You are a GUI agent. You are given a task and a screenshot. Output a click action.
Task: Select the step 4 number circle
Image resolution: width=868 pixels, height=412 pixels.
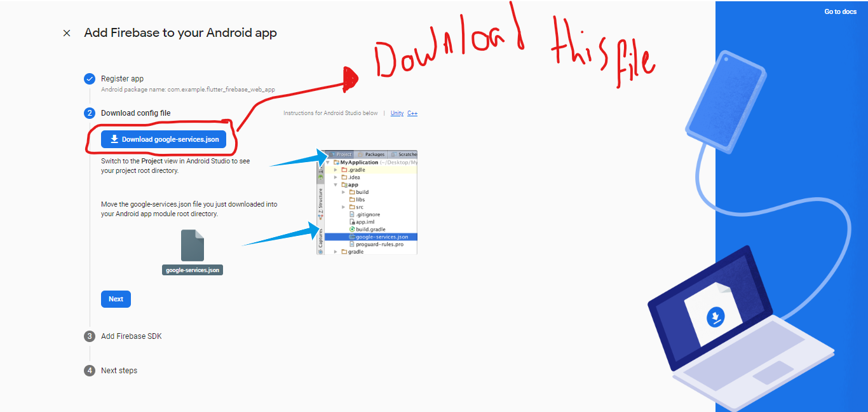click(90, 371)
